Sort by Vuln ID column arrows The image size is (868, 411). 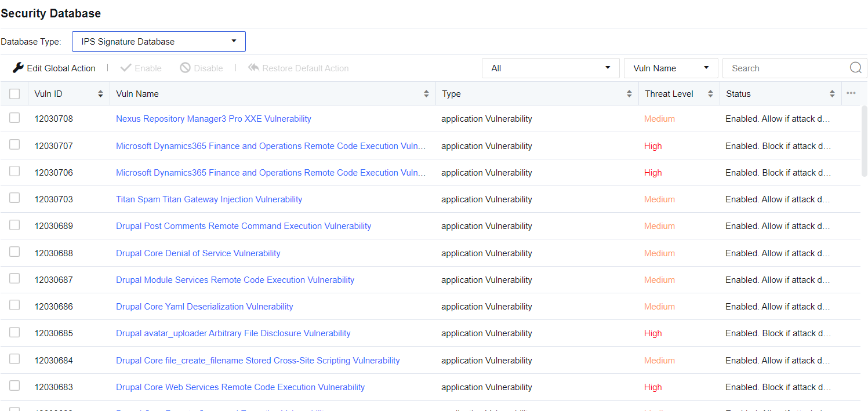[x=100, y=94]
